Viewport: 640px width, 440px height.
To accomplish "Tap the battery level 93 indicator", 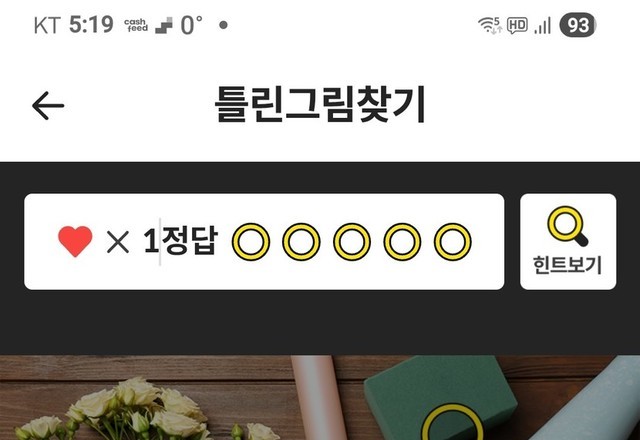I will (578, 25).
